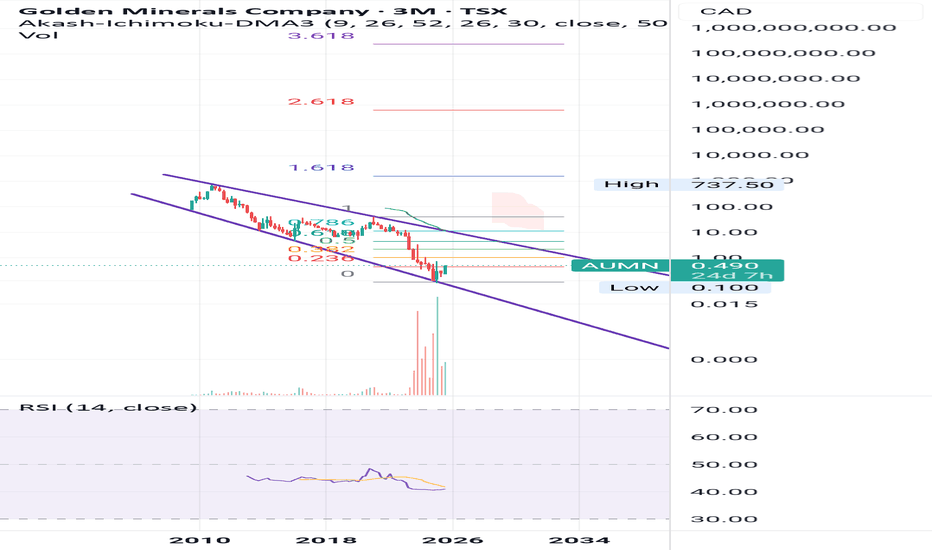Viewport: 932px width, 550px height.
Task: Click the 30.00 RSI axis label
Action: [x=724, y=519]
